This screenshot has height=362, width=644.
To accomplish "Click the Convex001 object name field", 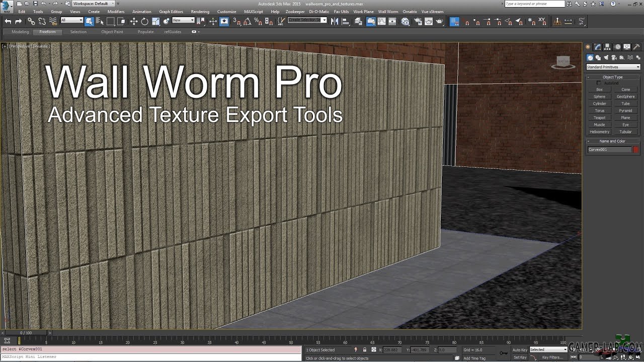I will click(x=609, y=149).
